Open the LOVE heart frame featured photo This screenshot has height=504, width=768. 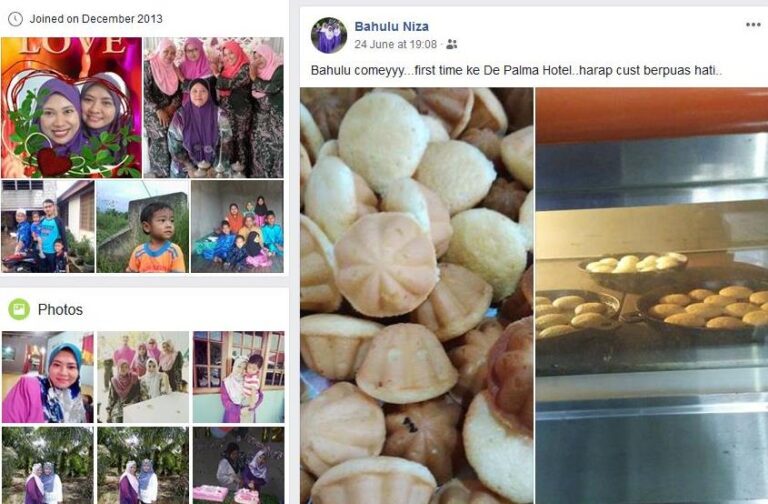(x=72, y=107)
